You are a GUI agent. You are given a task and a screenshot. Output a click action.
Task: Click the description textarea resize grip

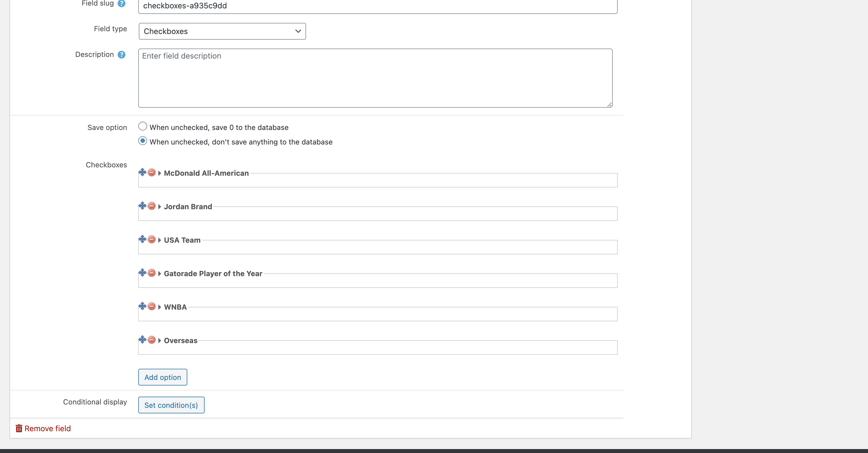point(610,105)
